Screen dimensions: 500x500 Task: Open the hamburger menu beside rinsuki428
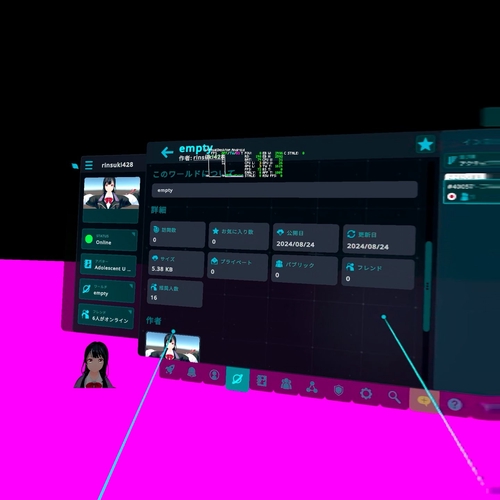(x=89, y=165)
